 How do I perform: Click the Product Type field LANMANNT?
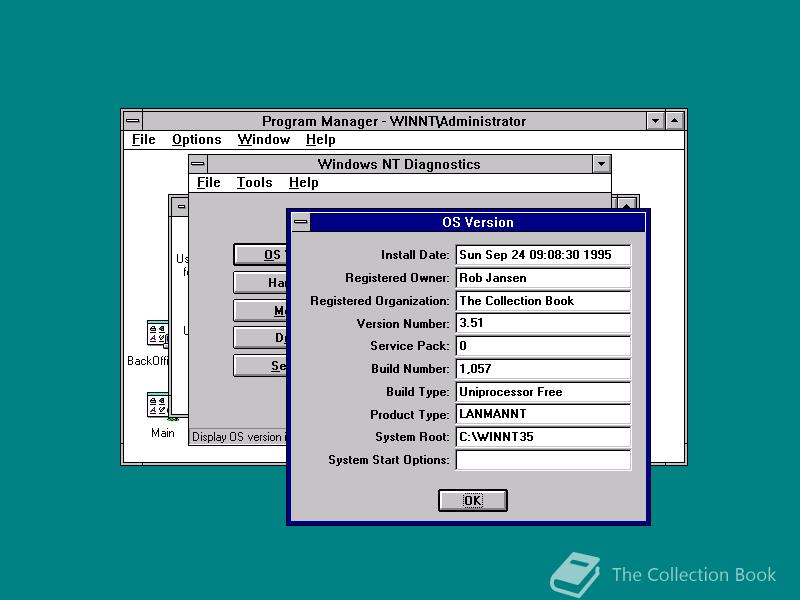click(x=543, y=414)
